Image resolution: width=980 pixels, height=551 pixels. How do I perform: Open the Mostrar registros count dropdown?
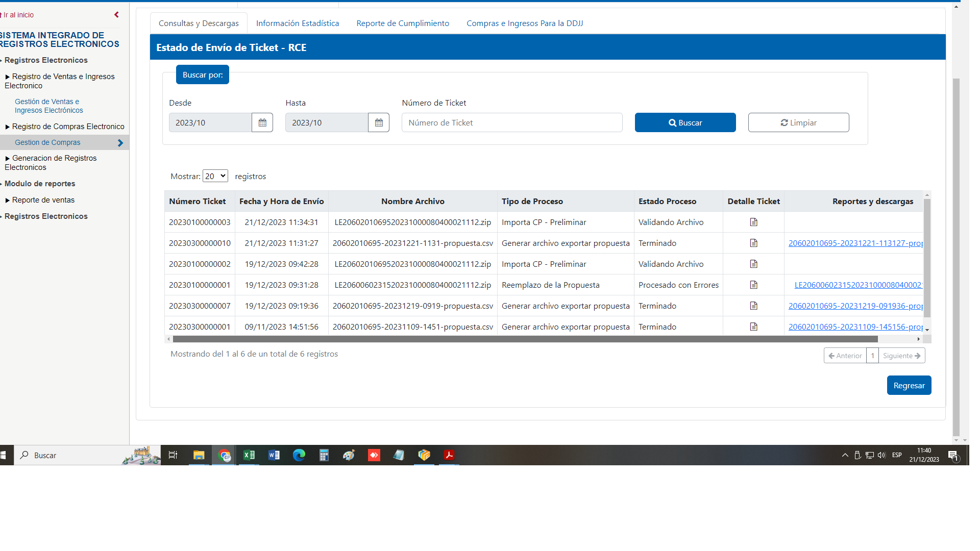215,176
